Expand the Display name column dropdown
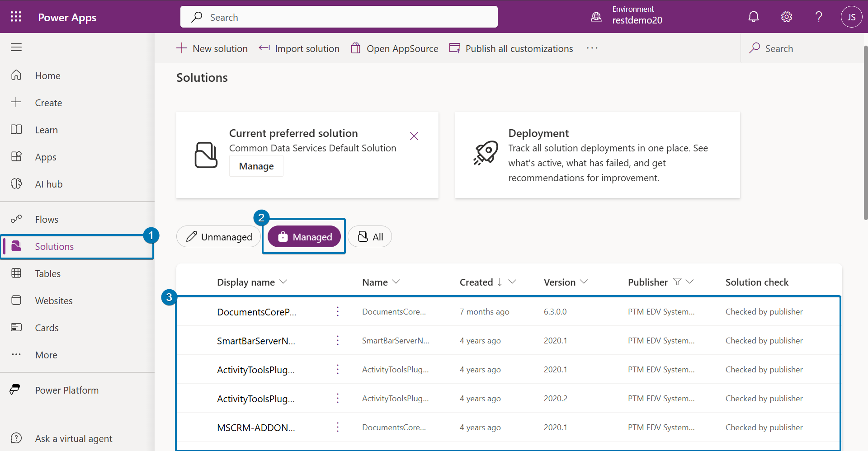This screenshot has height=451, width=868. point(283,282)
